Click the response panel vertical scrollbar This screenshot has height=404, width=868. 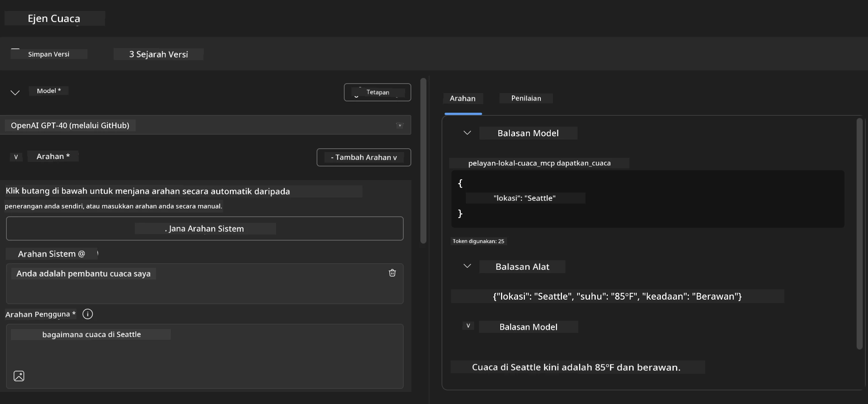tap(859, 234)
